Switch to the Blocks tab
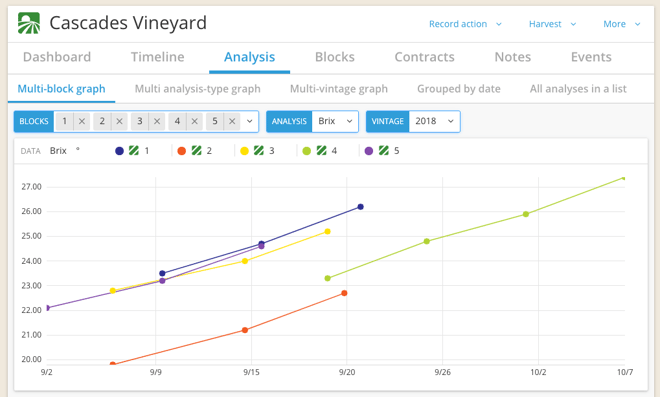660x397 pixels. tap(335, 57)
